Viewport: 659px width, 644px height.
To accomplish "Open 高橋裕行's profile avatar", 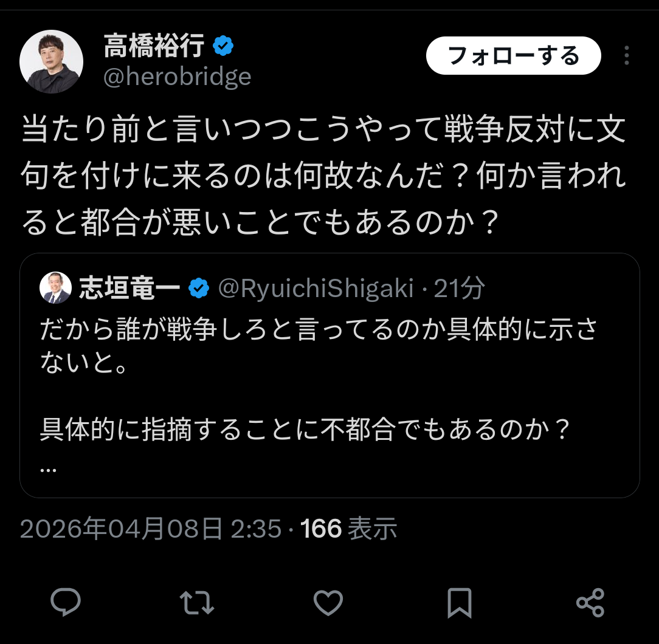I will coord(52,61).
